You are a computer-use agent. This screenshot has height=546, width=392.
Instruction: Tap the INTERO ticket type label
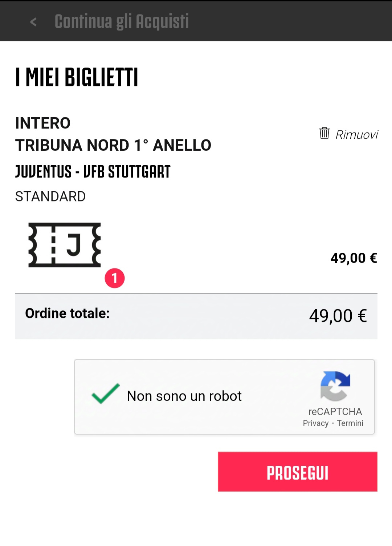pyautogui.click(x=43, y=123)
